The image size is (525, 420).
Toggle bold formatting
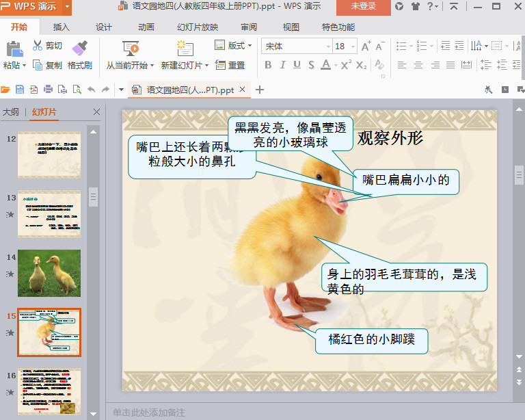(267, 65)
